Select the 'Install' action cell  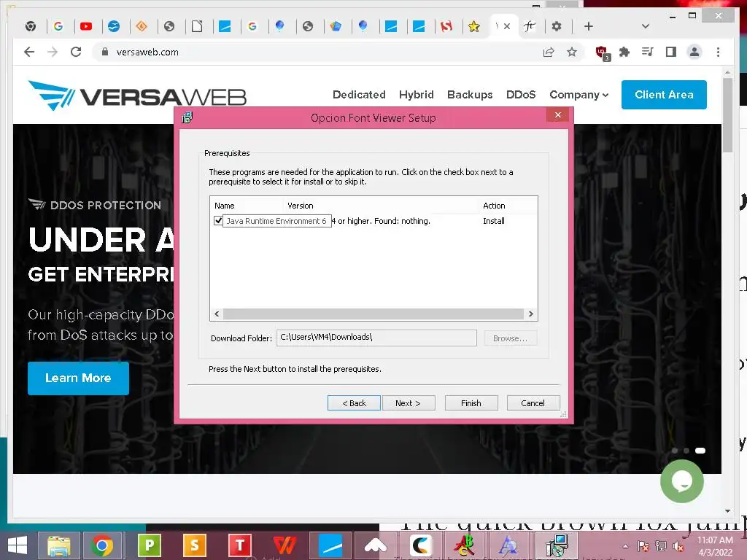point(494,221)
